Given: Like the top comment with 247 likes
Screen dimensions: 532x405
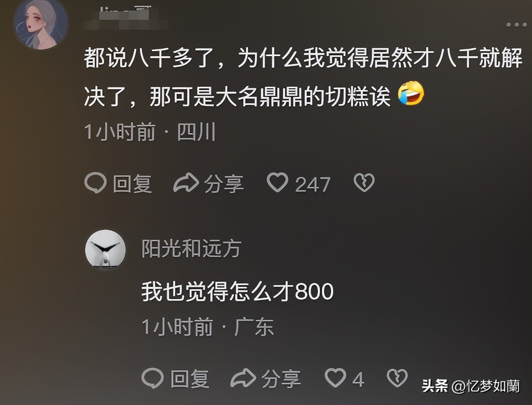Looking at the screenshot, I should (x=277, y=183).
